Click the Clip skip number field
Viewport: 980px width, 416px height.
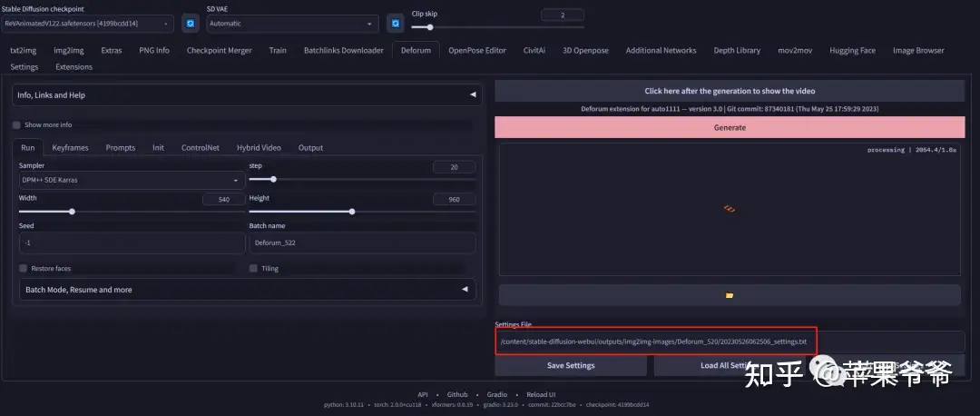(563, 15)
